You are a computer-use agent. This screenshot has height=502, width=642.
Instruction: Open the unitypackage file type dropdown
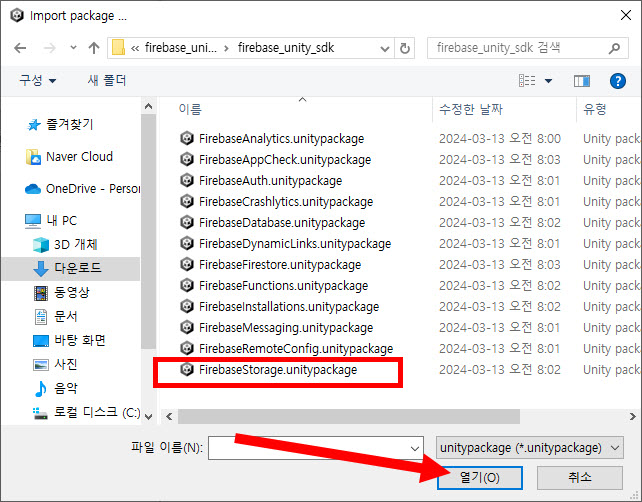pyautogui.click(x=530, y=448)
